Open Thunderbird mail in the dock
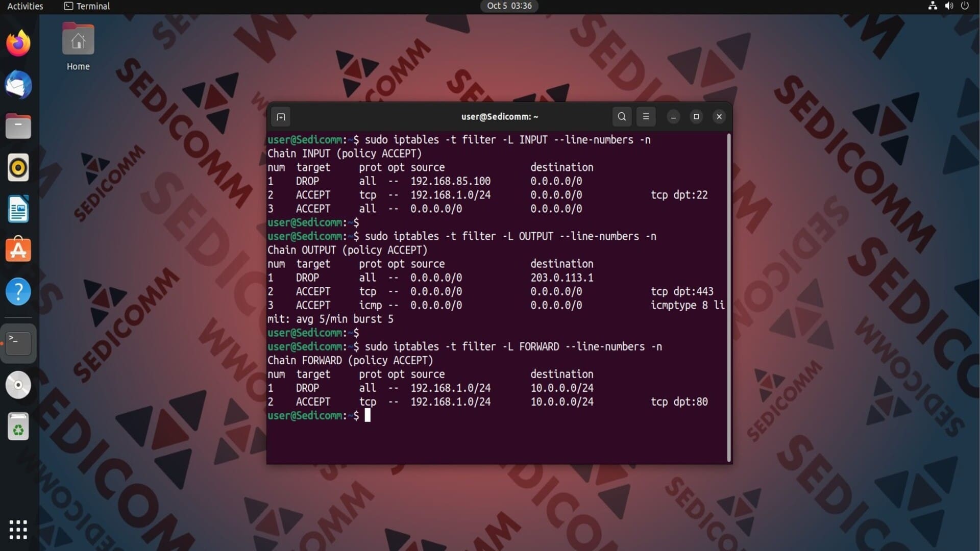 (18, 85)
